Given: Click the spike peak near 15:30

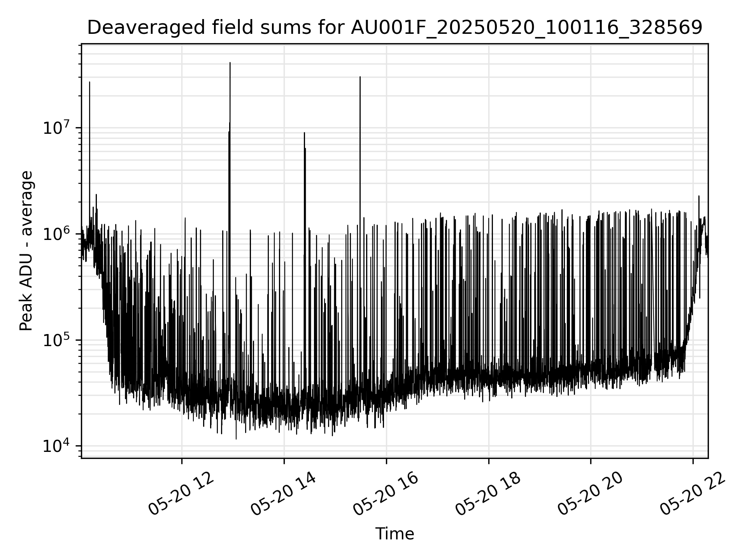Looking at the screenshot, I should coord(360,77).
